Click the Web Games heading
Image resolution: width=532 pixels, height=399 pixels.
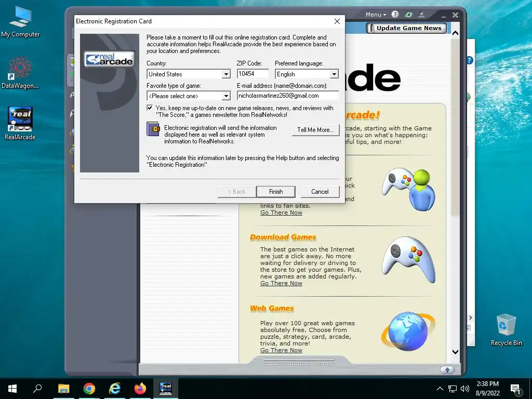(271, 309)
